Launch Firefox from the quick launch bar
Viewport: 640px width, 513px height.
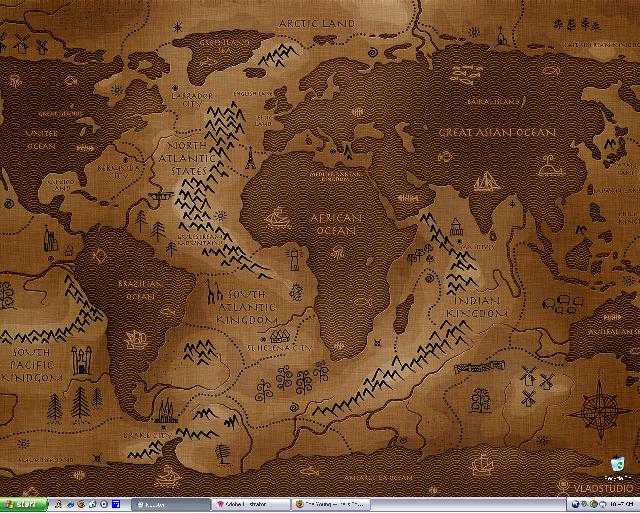[x=81, y=504]
